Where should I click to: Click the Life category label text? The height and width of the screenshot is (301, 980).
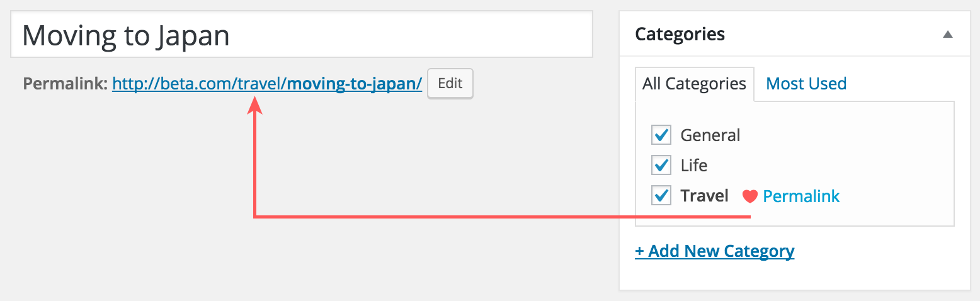pos(694,165)
